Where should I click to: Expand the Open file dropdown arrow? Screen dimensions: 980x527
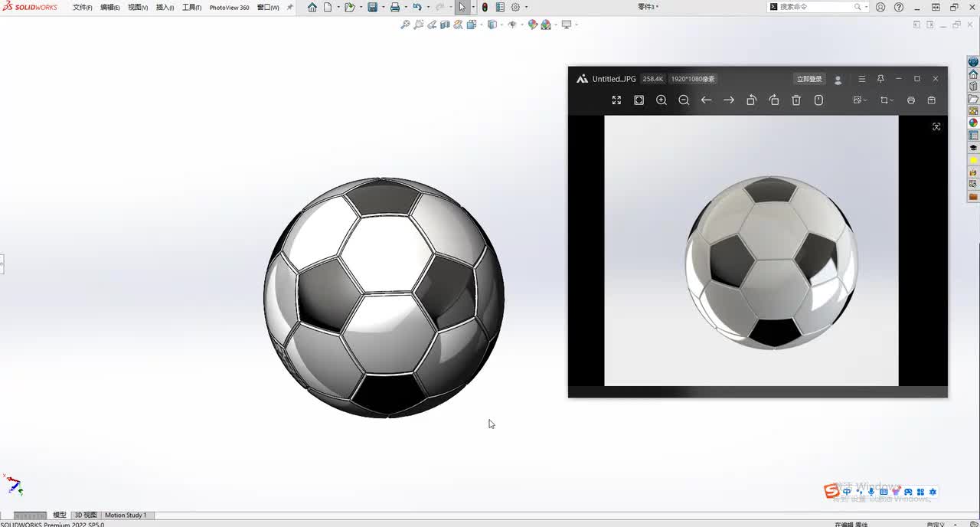tap(361, 8)
